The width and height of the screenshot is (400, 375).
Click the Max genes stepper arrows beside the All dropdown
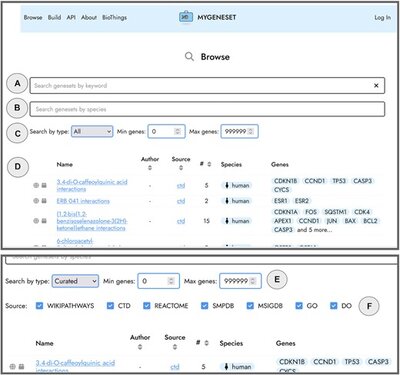pyautogui.click(x=251, y=132)
